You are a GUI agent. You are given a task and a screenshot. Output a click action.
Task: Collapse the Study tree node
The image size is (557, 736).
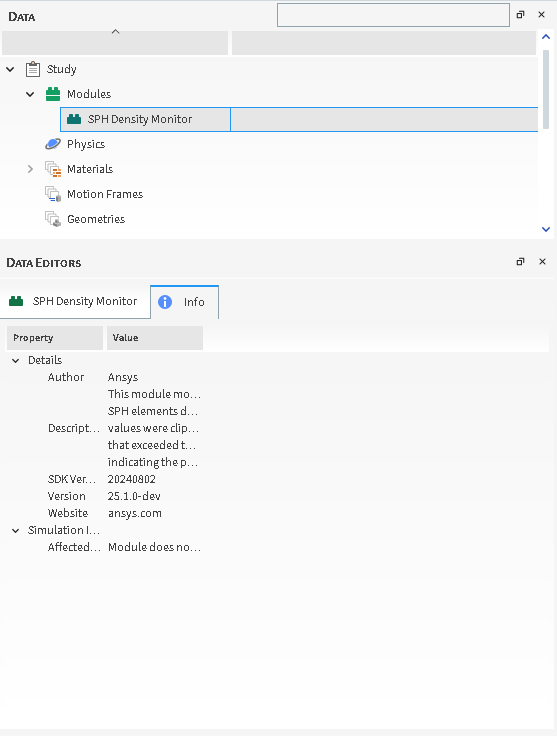coord(10,69)
